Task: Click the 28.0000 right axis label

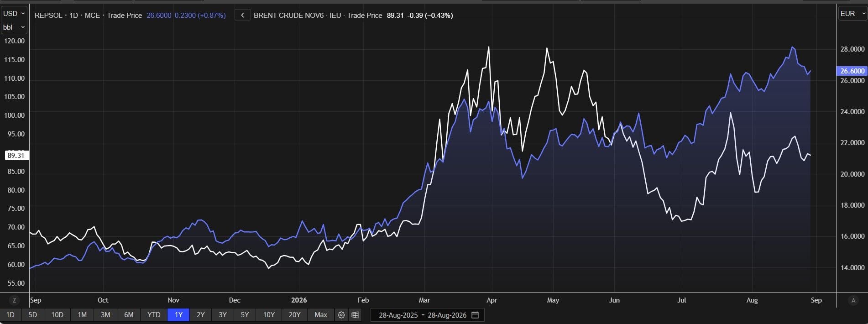Action: click(x=852, y=49)
